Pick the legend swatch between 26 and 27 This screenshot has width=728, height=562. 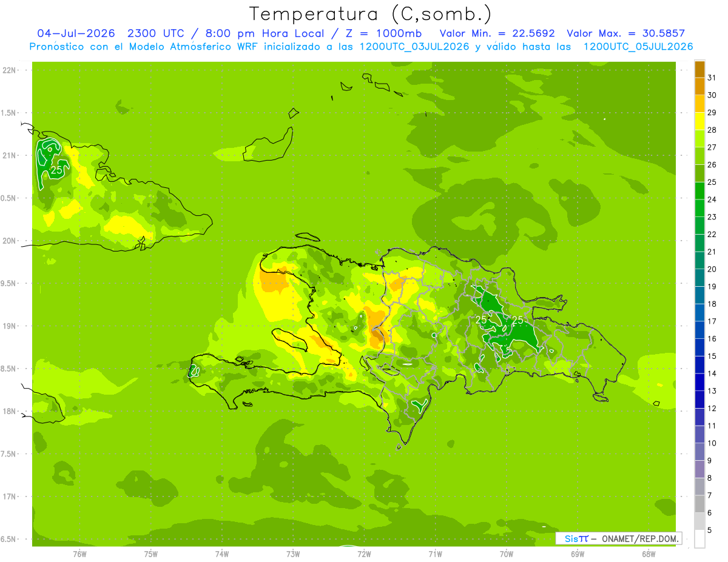coord(699,156)
